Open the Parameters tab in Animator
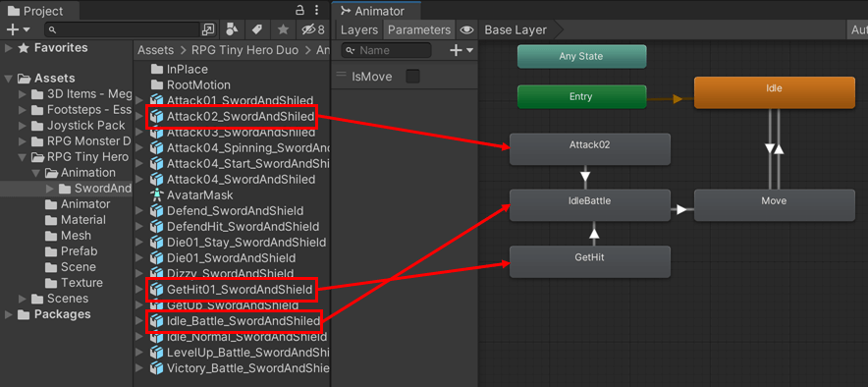868x387 pixels. (x=419, y=29)
